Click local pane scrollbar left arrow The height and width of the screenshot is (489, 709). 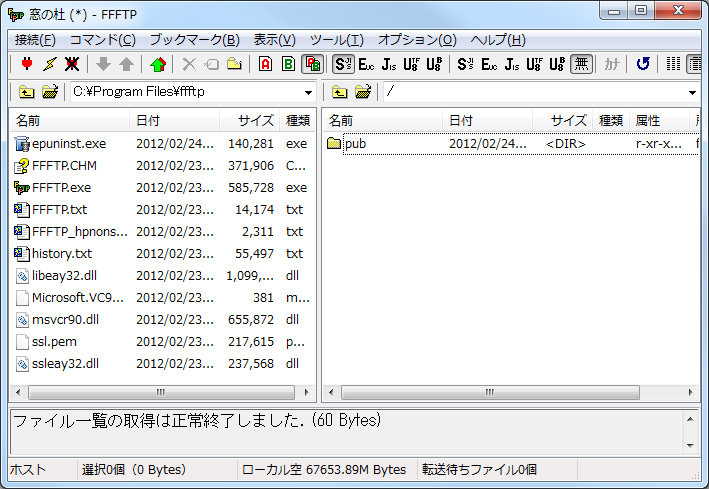click(18, 392)
